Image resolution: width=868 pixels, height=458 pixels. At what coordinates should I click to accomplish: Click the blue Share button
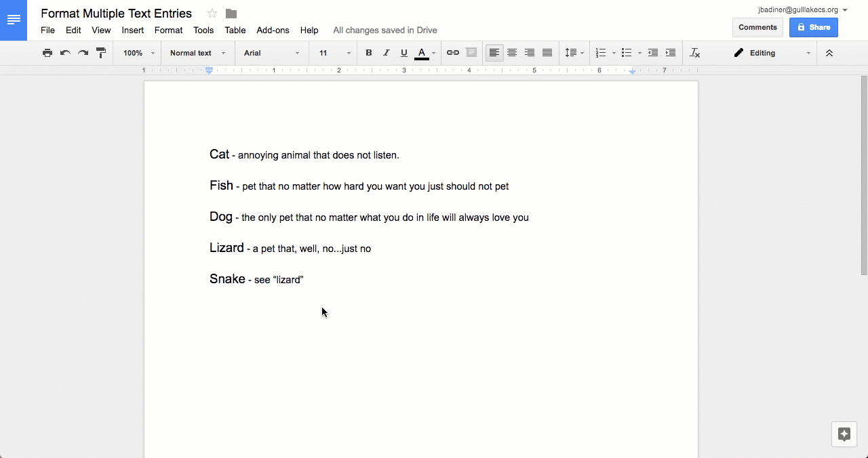(814, 27)
